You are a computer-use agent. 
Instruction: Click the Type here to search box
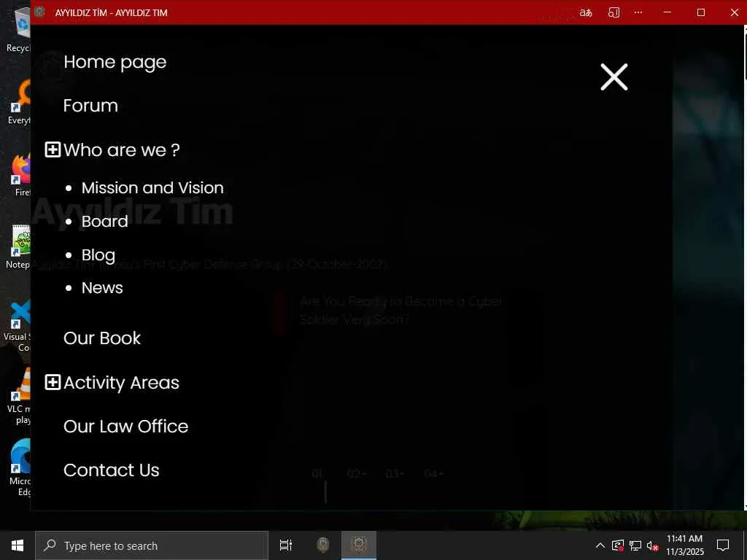[x=152, y=545]
